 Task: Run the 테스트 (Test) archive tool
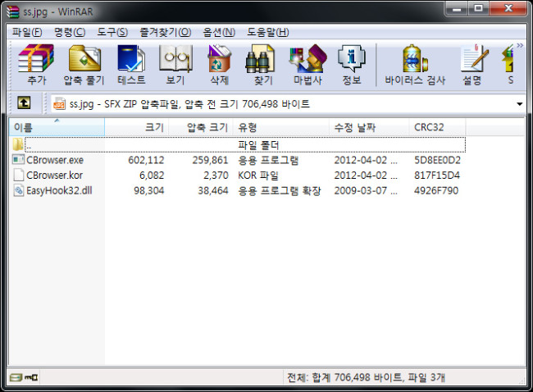pyautogui.click(x=131, y=64)
